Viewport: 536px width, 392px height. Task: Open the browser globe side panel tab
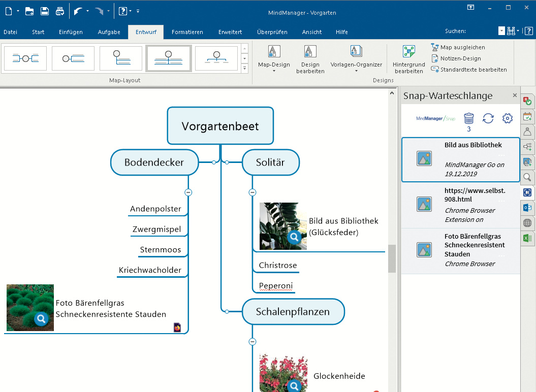[x=527, y=223]
